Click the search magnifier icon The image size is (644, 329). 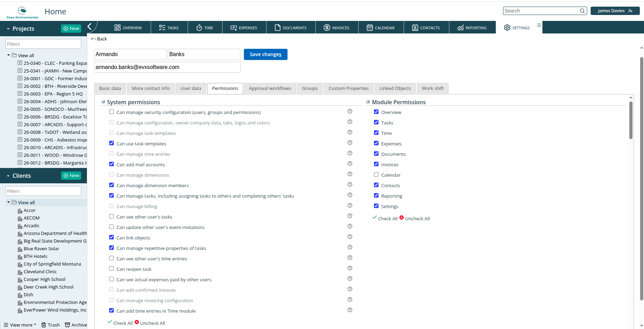(582, 11)
